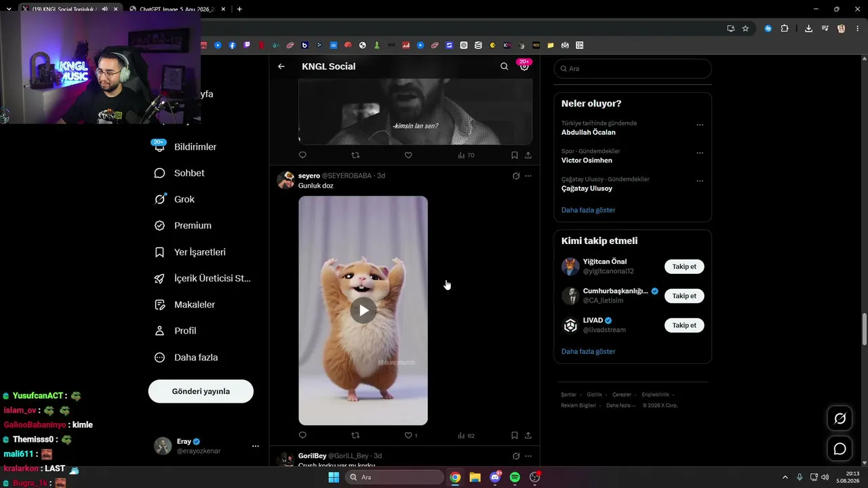Open Chrome downloads
Viewport: 868px width, 488px height.
(x=808, y=28)
